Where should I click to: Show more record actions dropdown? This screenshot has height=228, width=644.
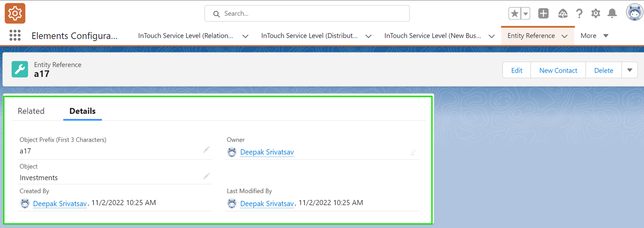[x=630, y=70]
